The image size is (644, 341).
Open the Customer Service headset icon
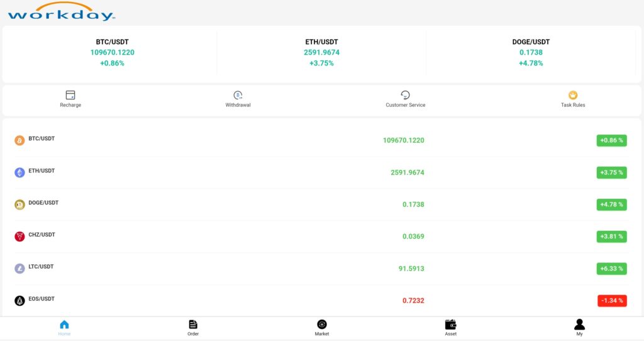pyautogui.click(x=405, y=95)
